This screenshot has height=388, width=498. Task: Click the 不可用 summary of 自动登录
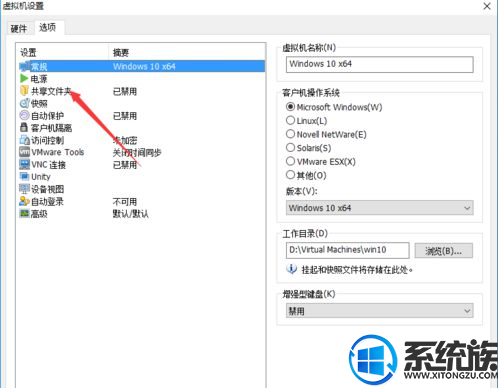[x=125, y=202]
